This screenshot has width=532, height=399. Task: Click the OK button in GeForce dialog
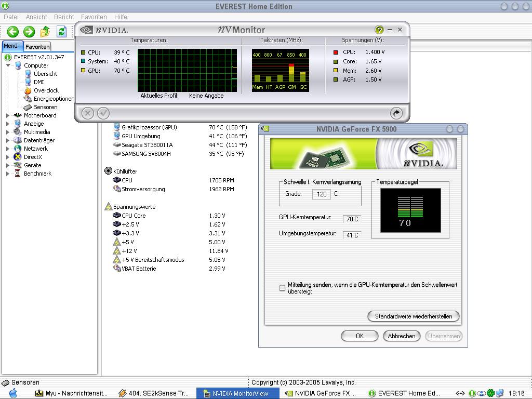[360, 336]
